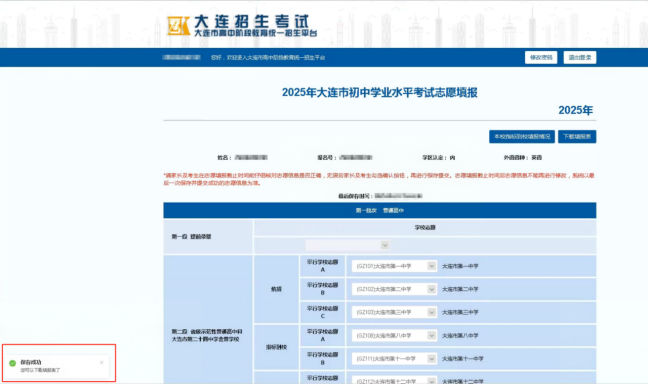This screenshot has height=385, width=648.
Task: Click 平行学校志愿 C in 统招 group
Action: [322, 312]
